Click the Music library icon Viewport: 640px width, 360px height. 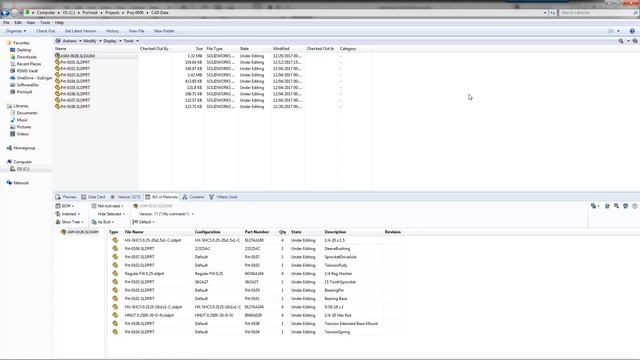point(13,120)
